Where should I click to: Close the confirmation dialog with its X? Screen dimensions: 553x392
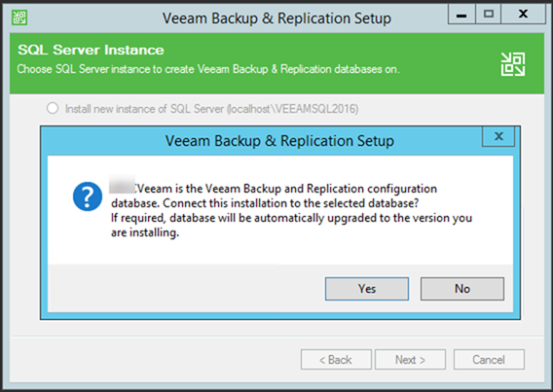pos(498,136)
